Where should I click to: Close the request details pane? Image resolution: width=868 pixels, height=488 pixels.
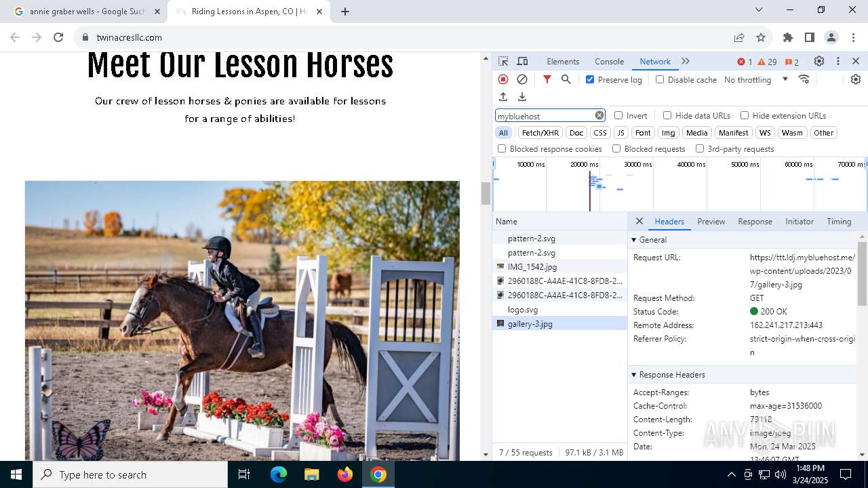[x=639, y=221]
